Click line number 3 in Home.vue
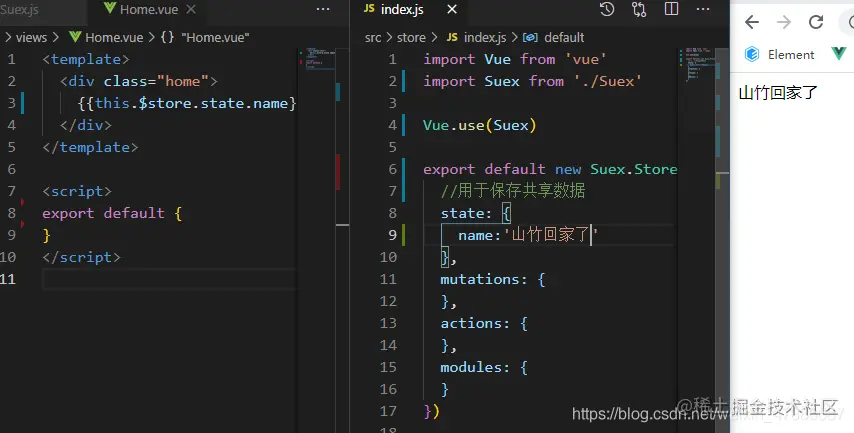The height and width of the screenshot is (433, 854). (11, 103)
